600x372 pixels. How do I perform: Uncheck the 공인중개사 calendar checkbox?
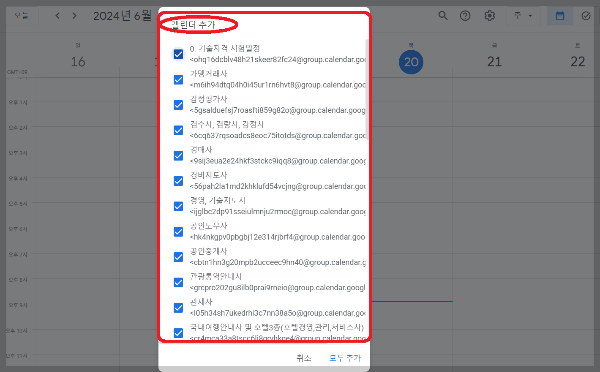[178, 257]
